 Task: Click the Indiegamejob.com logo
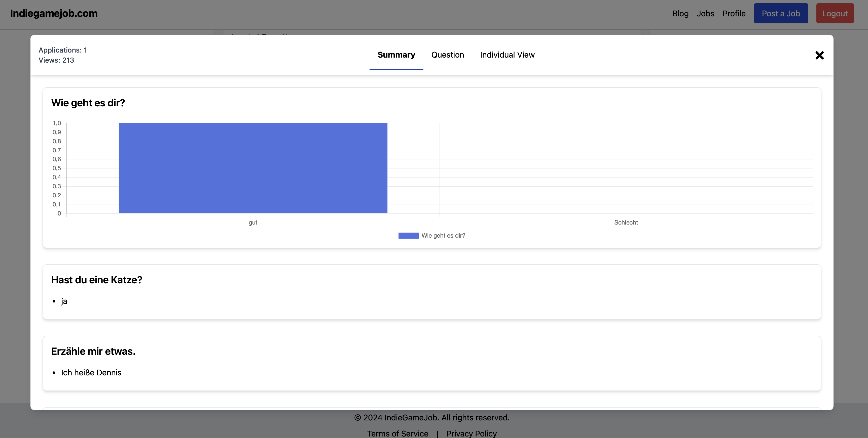[x=54, y=14]
